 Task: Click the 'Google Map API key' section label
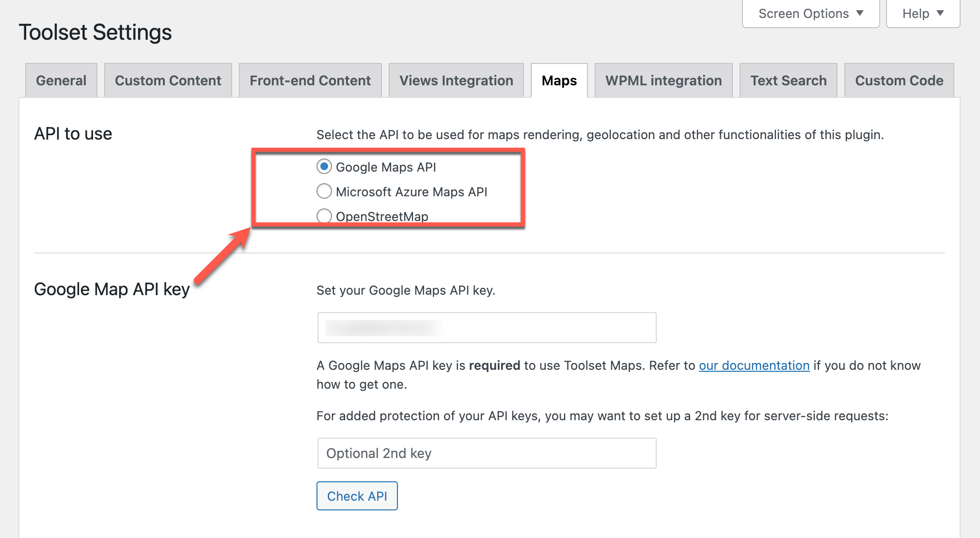point(112,289)
